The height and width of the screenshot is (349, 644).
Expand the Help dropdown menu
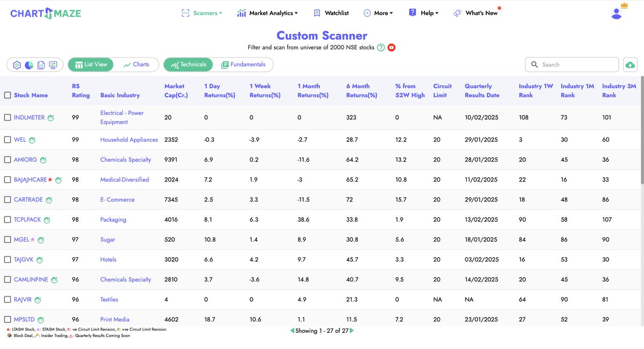tap(423, 13)
